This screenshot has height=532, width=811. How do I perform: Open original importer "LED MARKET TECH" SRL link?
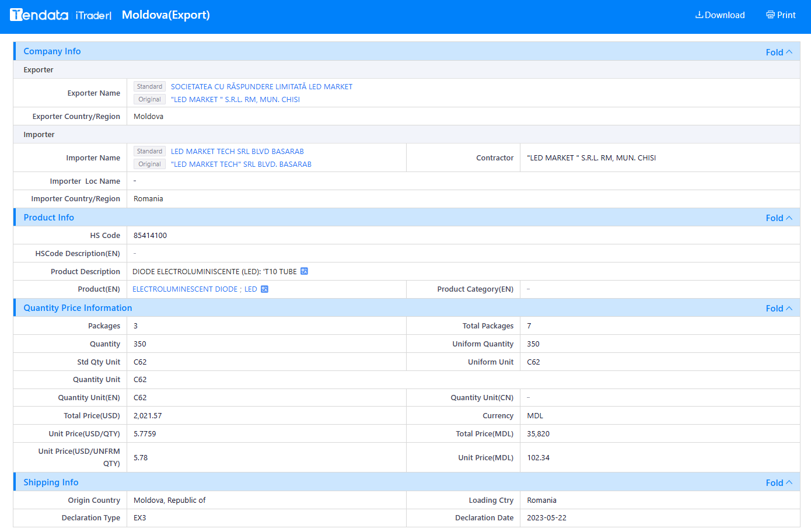[x=241, y=164]
